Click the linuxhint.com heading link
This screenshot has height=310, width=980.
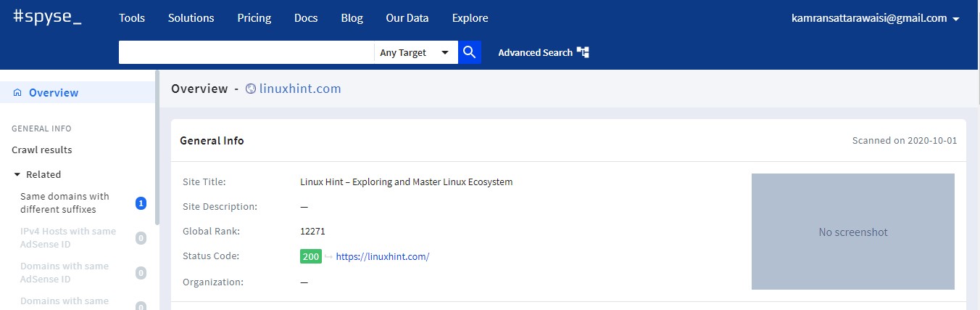point(299,89)
